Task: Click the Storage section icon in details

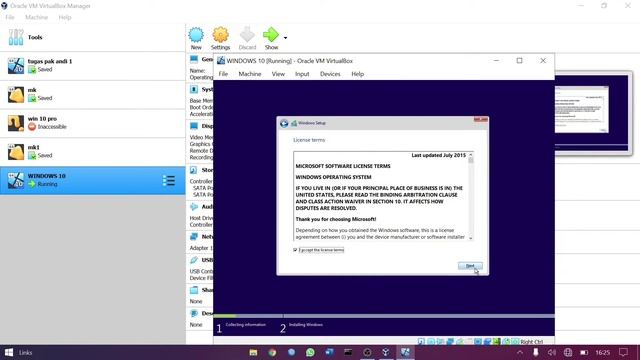Action: click(194, 170)
